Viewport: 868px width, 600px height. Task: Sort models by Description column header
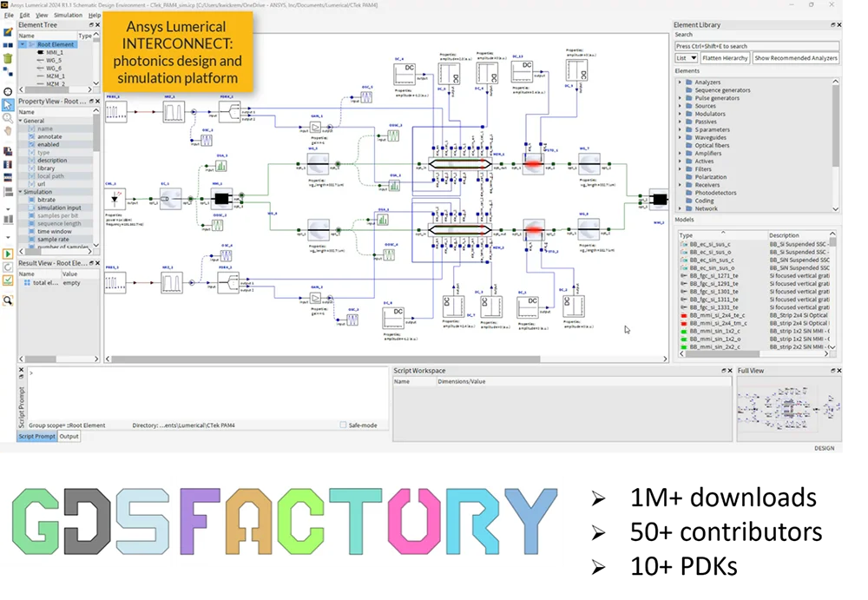point(799,235)
